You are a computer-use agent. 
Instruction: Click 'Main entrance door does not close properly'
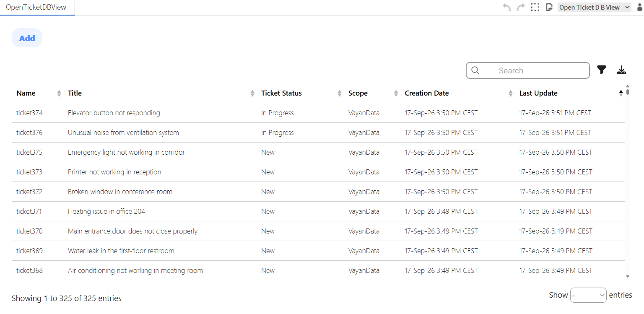[x=132, y=231]
